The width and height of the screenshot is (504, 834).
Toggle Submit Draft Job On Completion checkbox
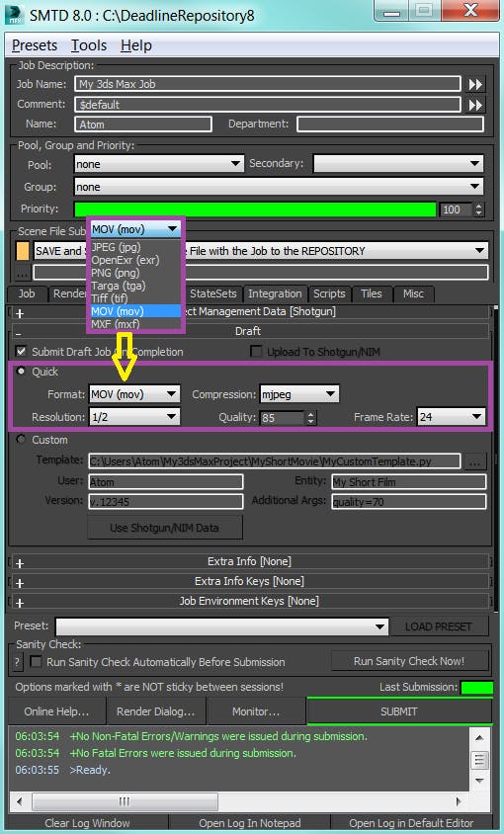click(22, 352)
